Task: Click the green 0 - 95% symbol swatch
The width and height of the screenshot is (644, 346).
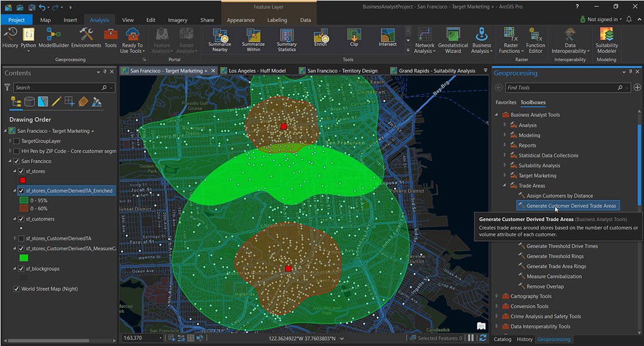Action: (x=24, y=200)
